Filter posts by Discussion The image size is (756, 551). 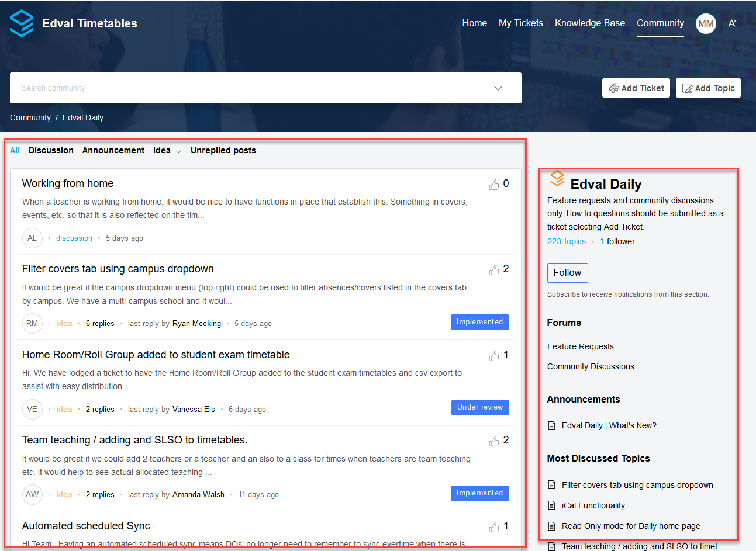point(51,150)
